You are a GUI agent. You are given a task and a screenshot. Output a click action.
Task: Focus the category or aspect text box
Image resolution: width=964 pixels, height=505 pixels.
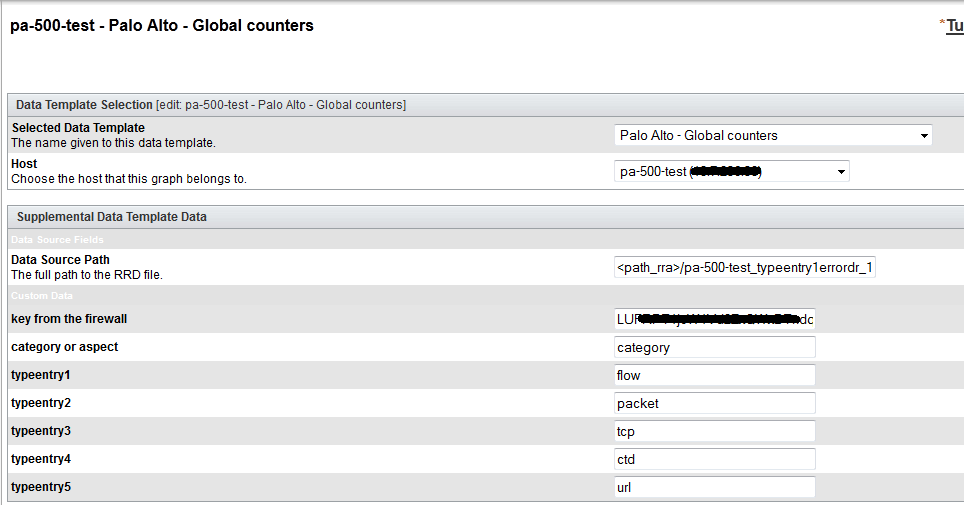tap(714, 347)
